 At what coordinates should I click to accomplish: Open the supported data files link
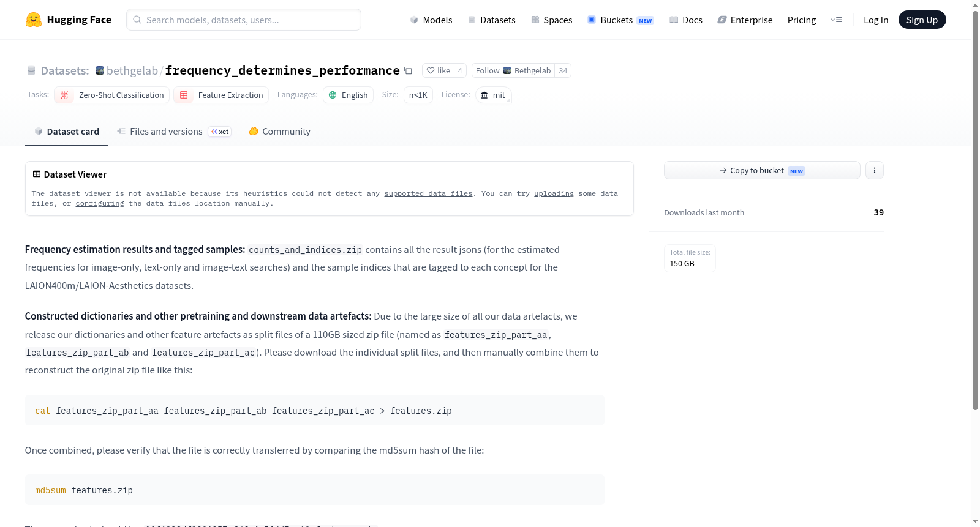pyautogui.click(x=428, y=193)
